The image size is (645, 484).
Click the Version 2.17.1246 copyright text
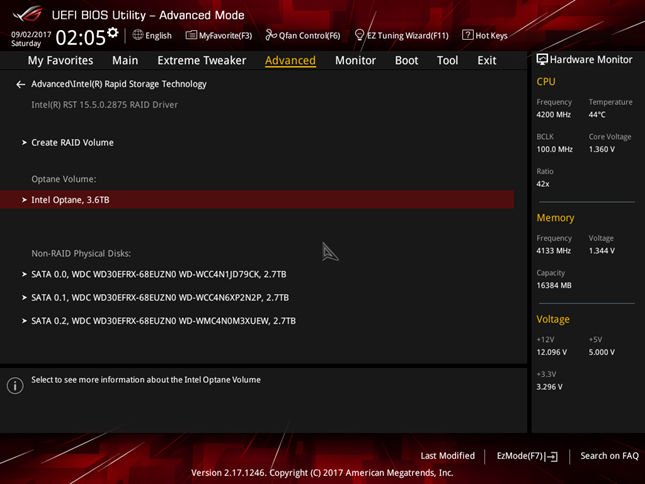click(322, 473)
